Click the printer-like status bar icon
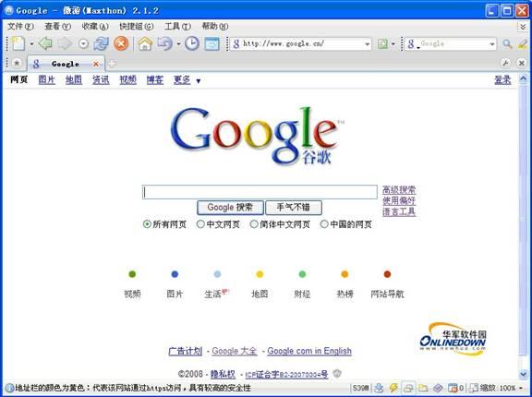This screenshot has height=397, width=532. coord(408,388)
